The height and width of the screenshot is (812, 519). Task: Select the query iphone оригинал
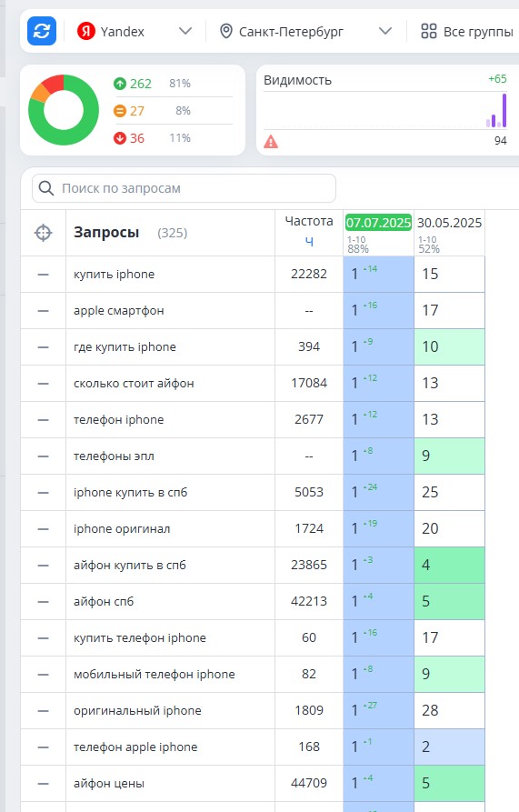(122, 528)
